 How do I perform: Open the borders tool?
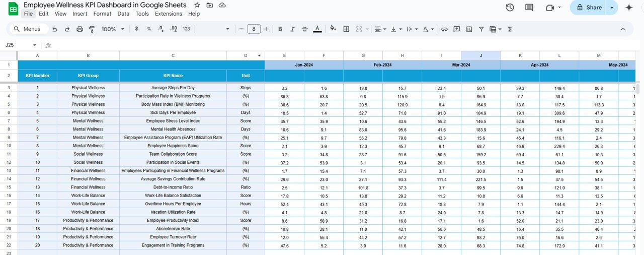coord(346,29)
